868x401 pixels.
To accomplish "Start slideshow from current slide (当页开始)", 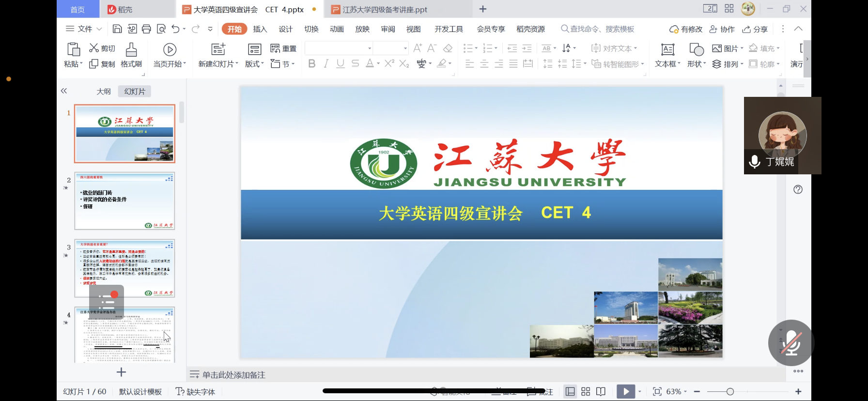I will 170,55.
